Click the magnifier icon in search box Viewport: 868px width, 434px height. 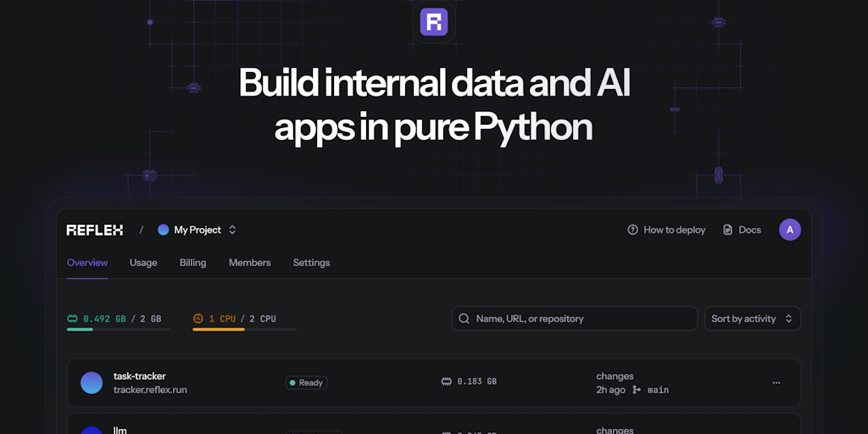pyautogui.click(x=464, y=319)
